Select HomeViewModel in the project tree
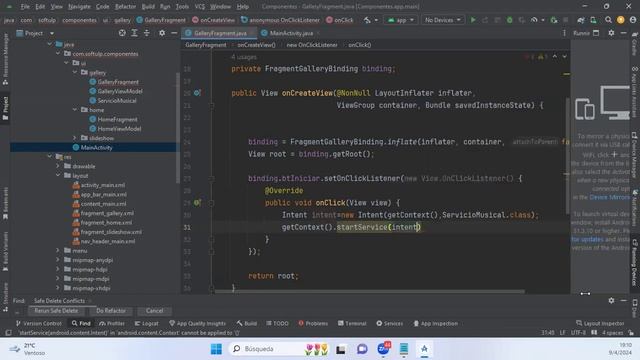This screenshot has width=640, height=360. [x=119, y=129]
